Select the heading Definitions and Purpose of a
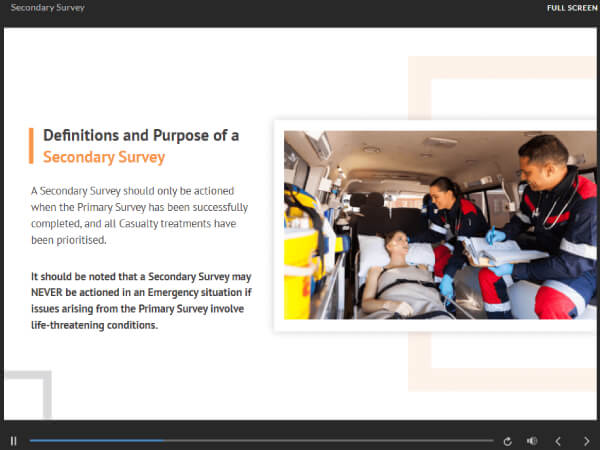 141,135
